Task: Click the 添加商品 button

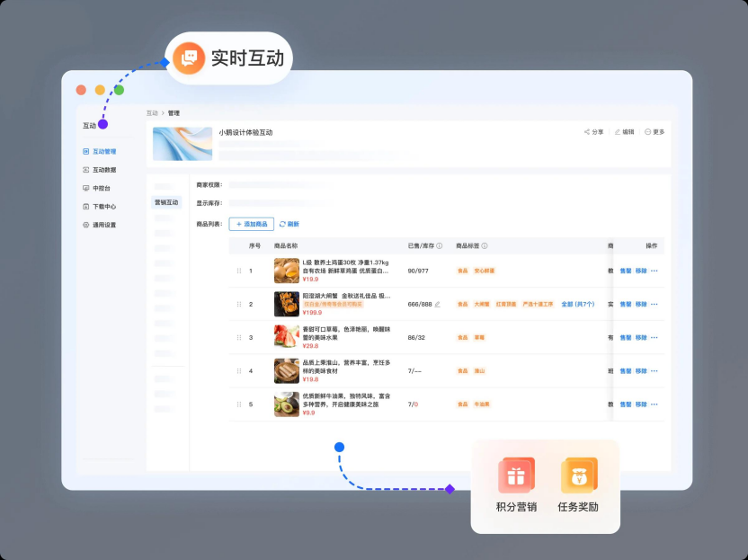Action: click(253, 223)
